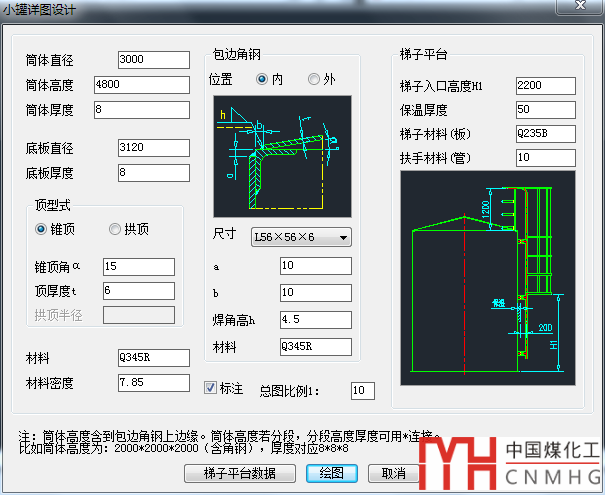Select the 底板直径 text box

pos(153,148)
